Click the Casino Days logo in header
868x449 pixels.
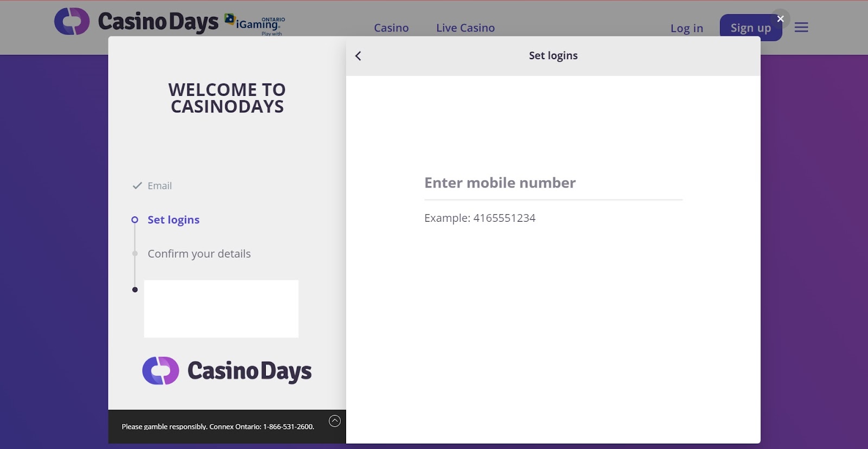click(x=136, y=21)
